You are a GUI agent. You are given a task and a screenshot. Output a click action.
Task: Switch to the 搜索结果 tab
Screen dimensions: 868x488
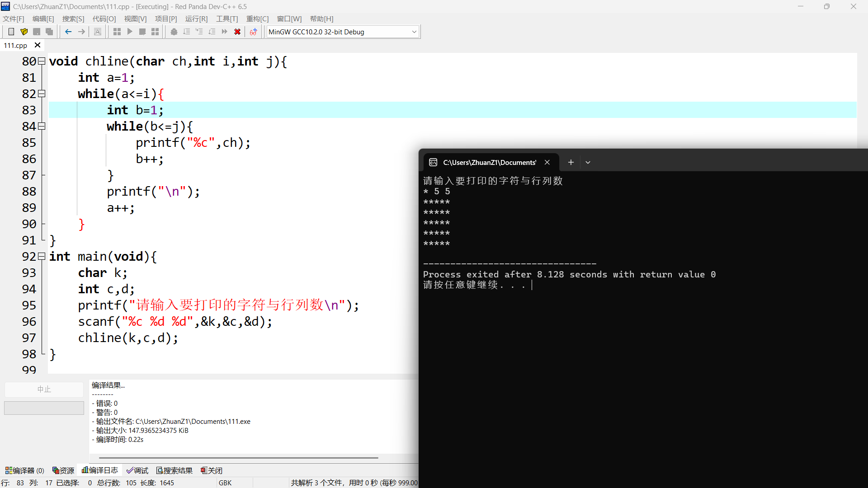click(175, 470)
